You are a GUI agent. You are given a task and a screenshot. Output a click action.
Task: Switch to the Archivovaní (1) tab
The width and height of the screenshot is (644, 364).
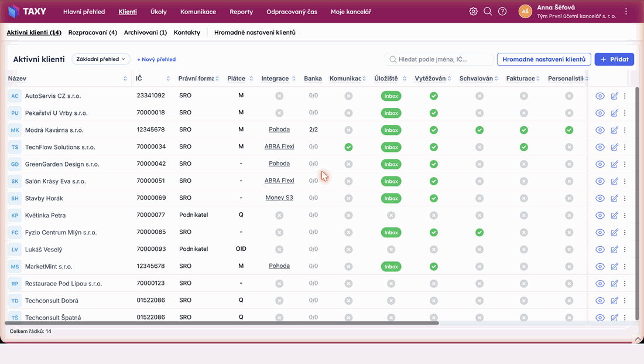click(x=145, y=32)
